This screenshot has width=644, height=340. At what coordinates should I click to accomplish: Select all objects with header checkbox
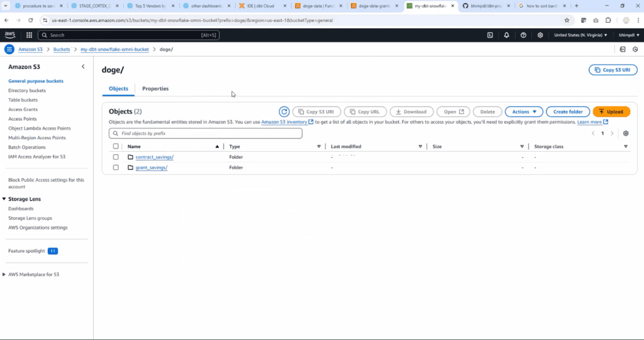(116, 146)
